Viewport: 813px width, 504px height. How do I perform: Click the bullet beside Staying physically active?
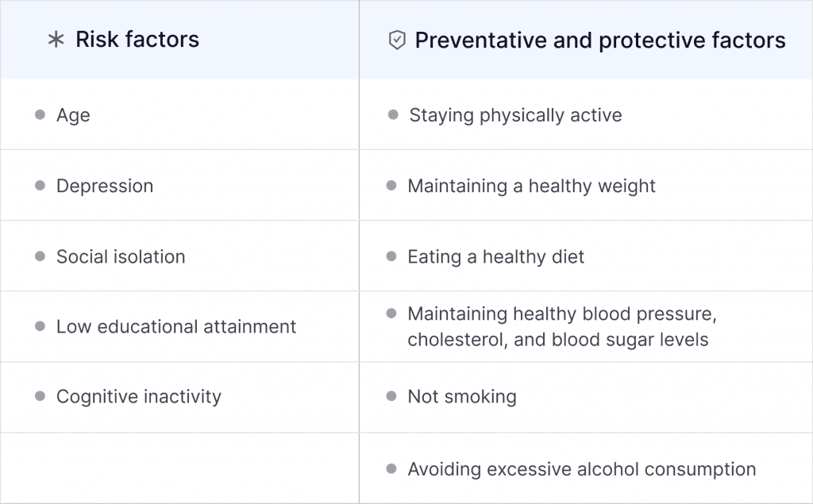coord(393,115)
